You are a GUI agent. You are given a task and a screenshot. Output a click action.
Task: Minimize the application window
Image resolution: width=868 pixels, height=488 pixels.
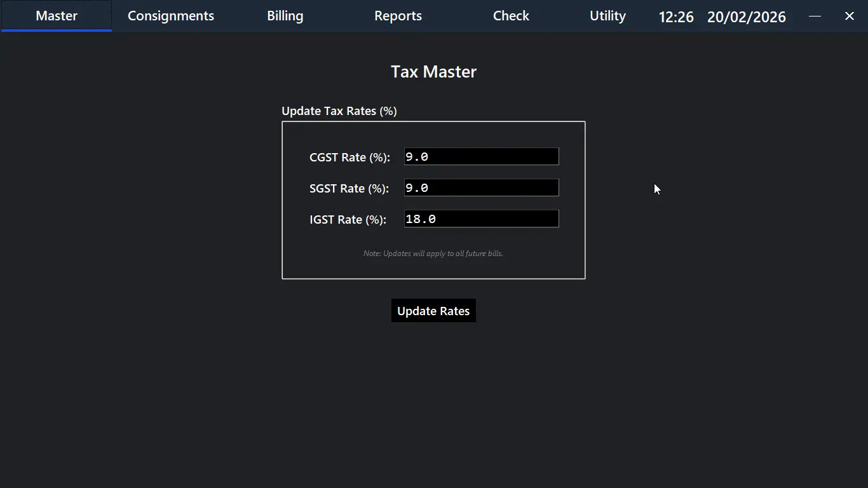click(815, 16)
